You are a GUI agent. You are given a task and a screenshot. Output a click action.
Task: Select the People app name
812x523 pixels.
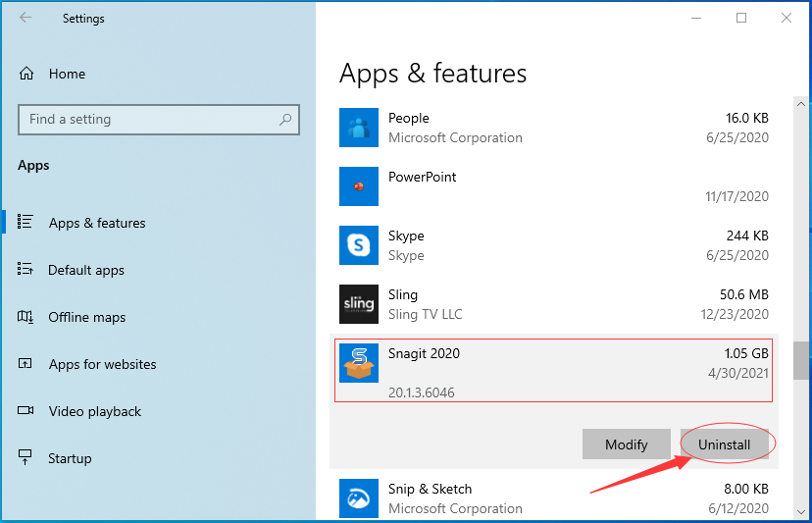(409, 118)
